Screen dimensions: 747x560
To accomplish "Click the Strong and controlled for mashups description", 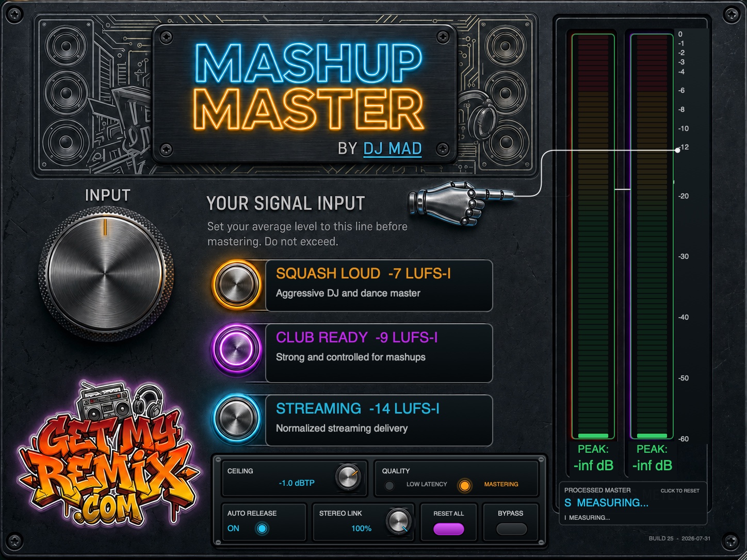I will [x=351, y=357].
